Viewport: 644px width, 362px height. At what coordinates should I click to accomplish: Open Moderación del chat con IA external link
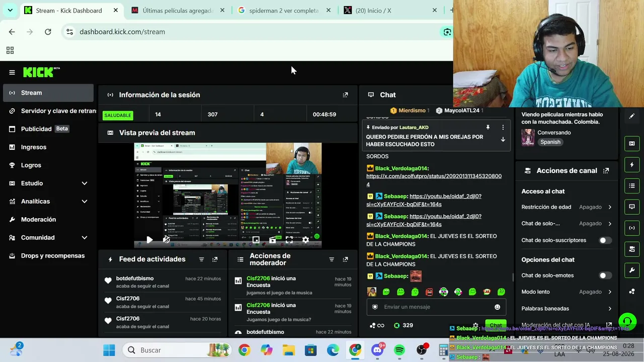coord(609,325)
